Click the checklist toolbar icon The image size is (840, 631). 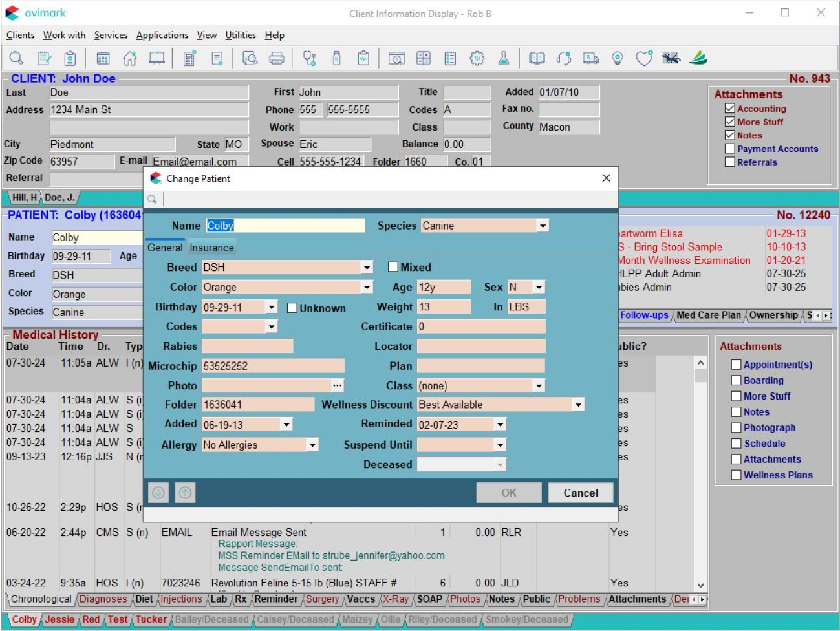click(450, 58)
